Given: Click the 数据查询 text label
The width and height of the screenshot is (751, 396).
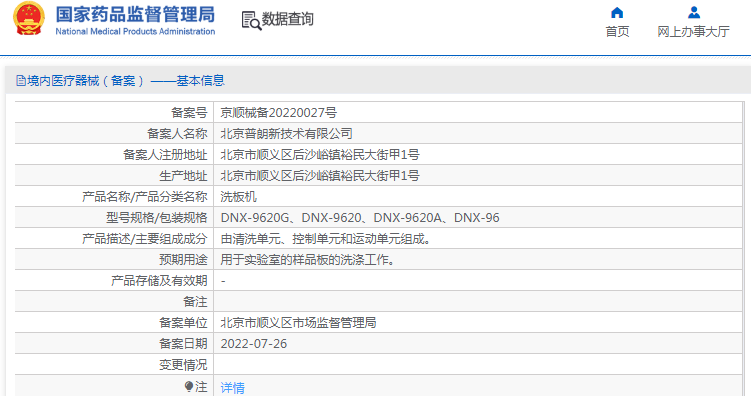Looking at the screenshot, I should tap(287, 19).
